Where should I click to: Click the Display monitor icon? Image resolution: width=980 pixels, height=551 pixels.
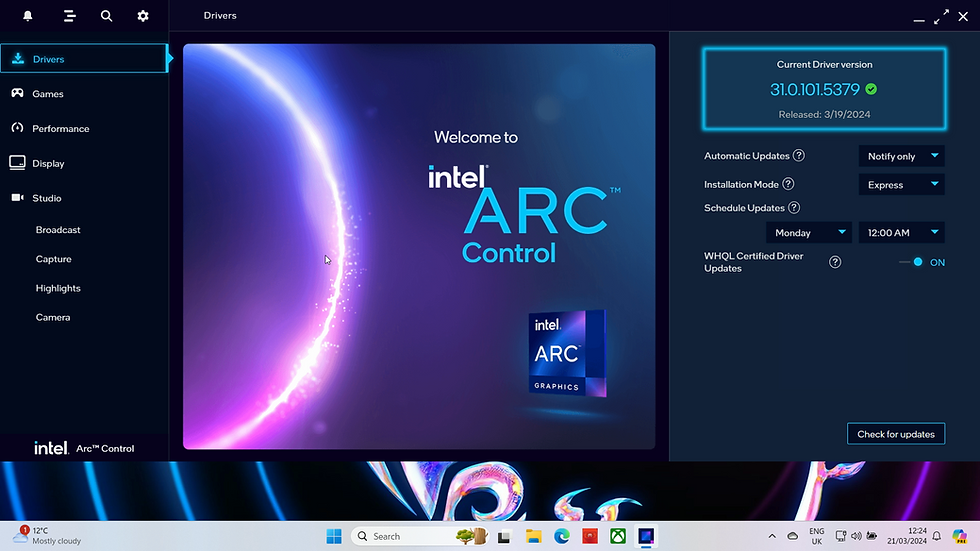(18, 163)
